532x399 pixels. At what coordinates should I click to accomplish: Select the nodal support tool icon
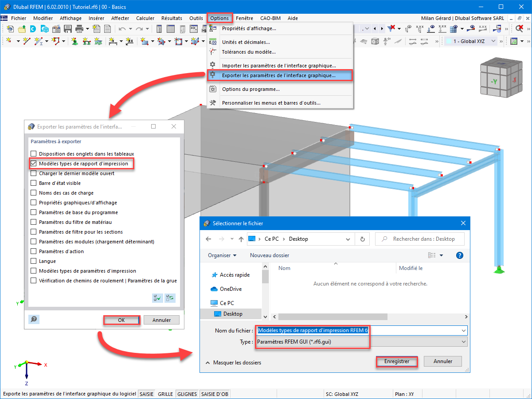tap(74, 41)
